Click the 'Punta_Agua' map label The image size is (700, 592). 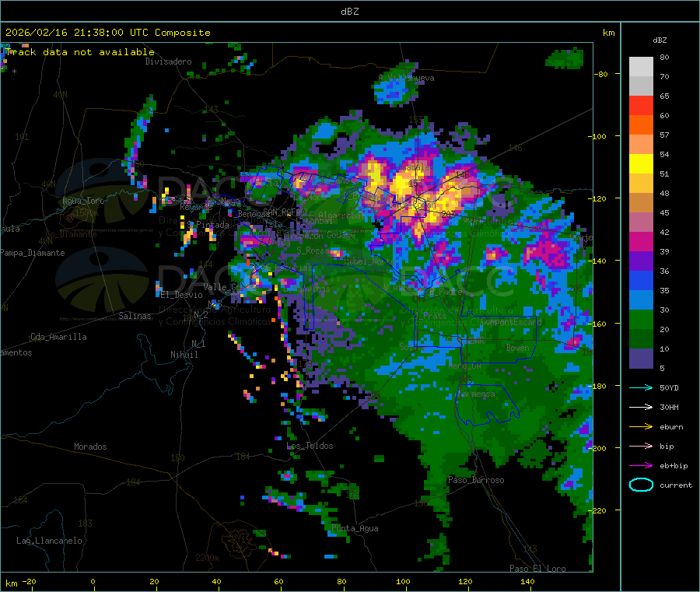pyautogui.click(x=355, y=529)
